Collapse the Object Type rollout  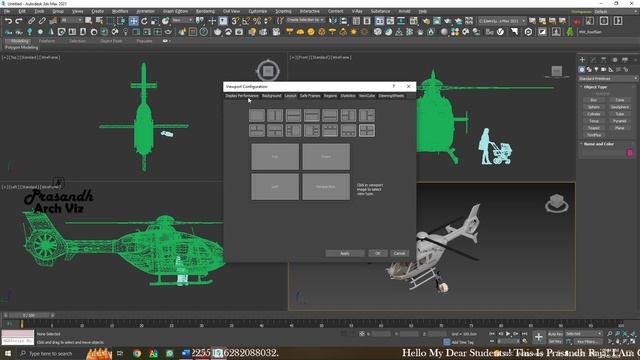coord(595,87)
